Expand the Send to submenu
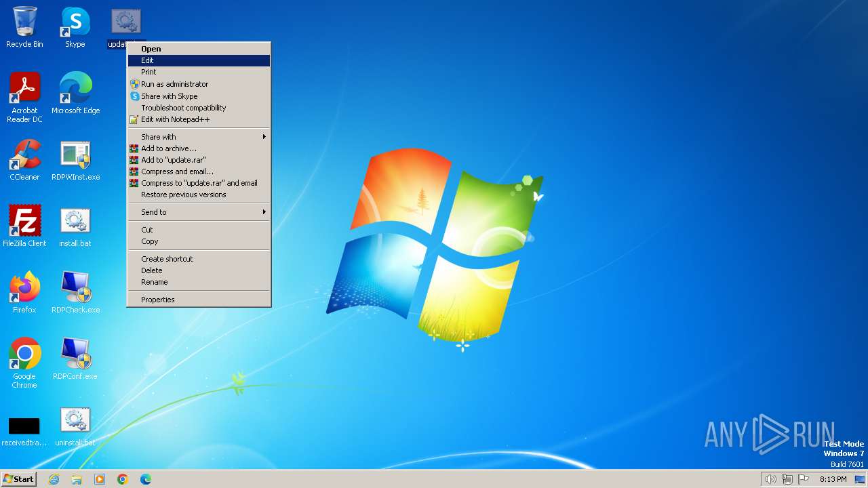868x488 pixels. tap(199, 212)
